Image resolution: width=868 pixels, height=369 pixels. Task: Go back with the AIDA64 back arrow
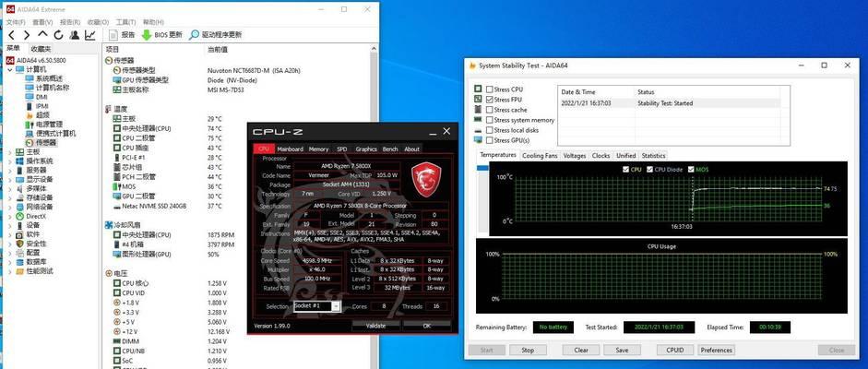click(x=11, y=35)
